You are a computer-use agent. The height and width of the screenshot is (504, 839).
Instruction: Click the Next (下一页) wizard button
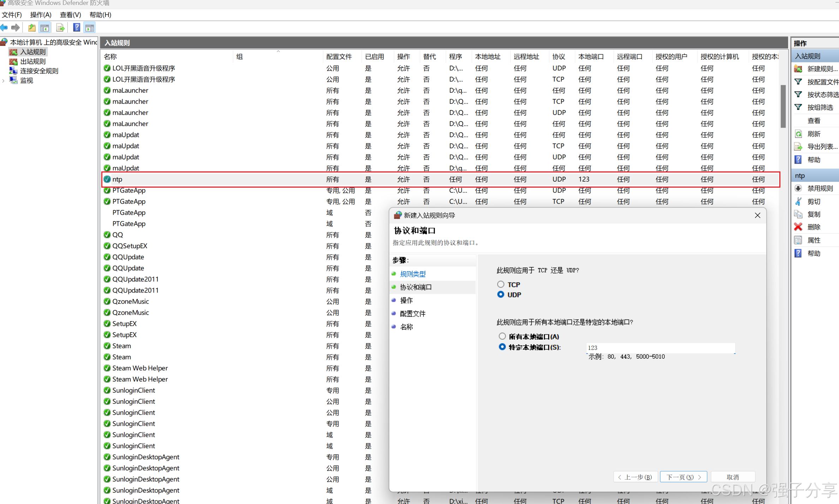[x=683, y=477]
